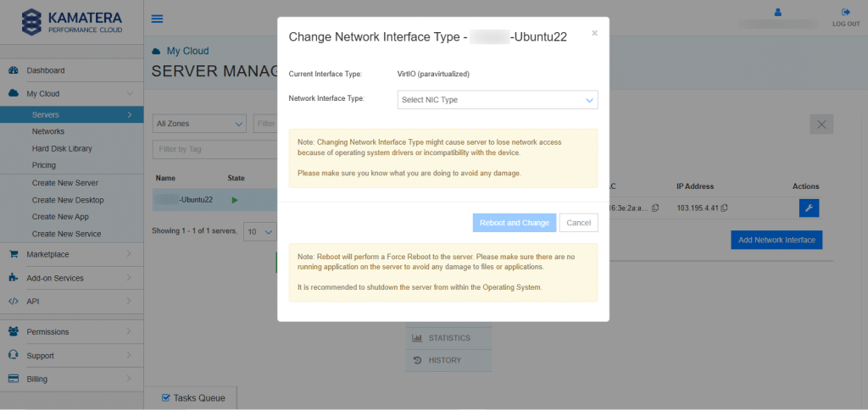Click the hamburger menu icon
Image resolution: width=868 pixels, height=410 pixels.
[157, 19]
